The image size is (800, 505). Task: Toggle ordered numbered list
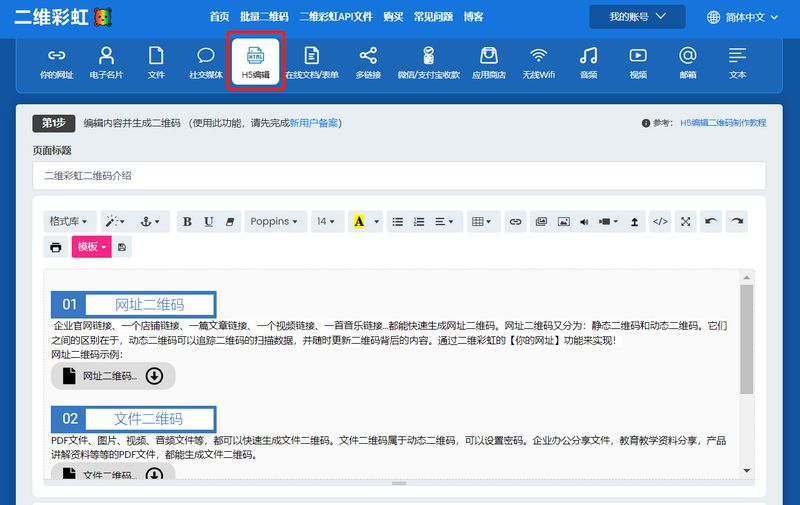coord(419,221)
